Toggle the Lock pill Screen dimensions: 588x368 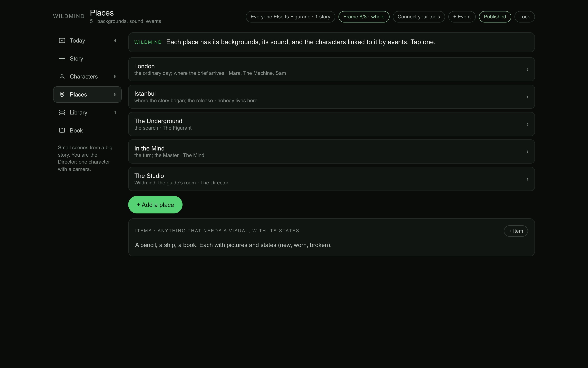pos(524,17)
